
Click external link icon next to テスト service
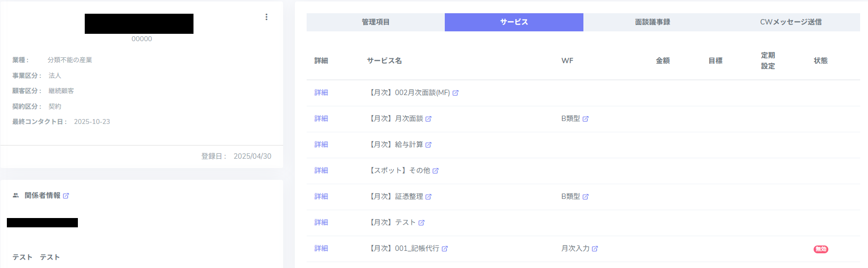pyautogui.click(x=421, y=223)
